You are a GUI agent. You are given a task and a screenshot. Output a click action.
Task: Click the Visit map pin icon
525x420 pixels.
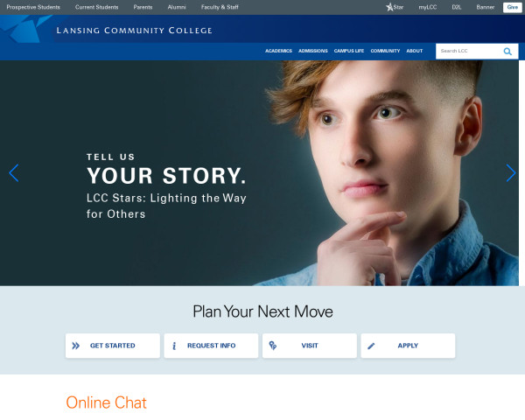[x=273, y=346]
